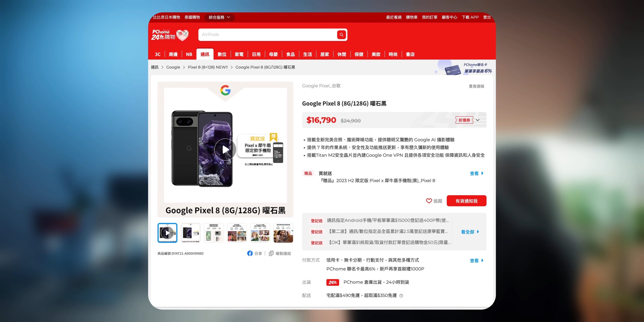This screenshot has width=644, height=322.
Task: Select the 時尚 category tab
Action: click(x=393, y=54)
